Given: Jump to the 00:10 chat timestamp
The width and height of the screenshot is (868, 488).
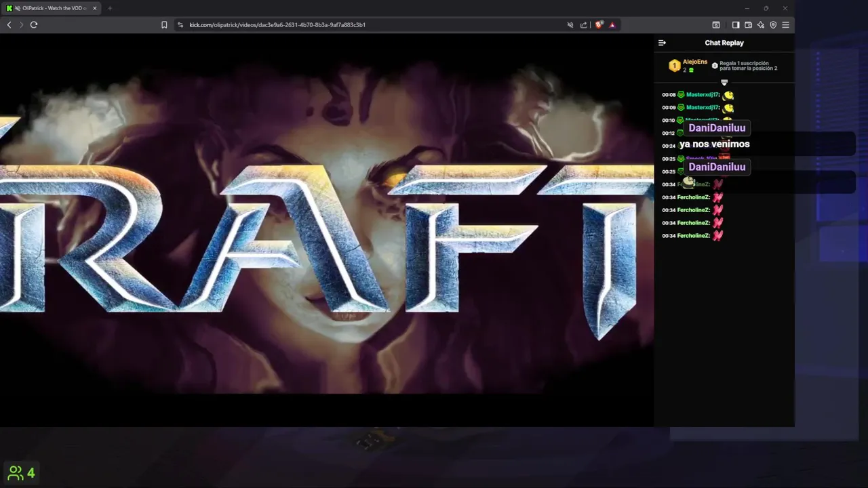Looking at the screenshot, I should (669, 120).
